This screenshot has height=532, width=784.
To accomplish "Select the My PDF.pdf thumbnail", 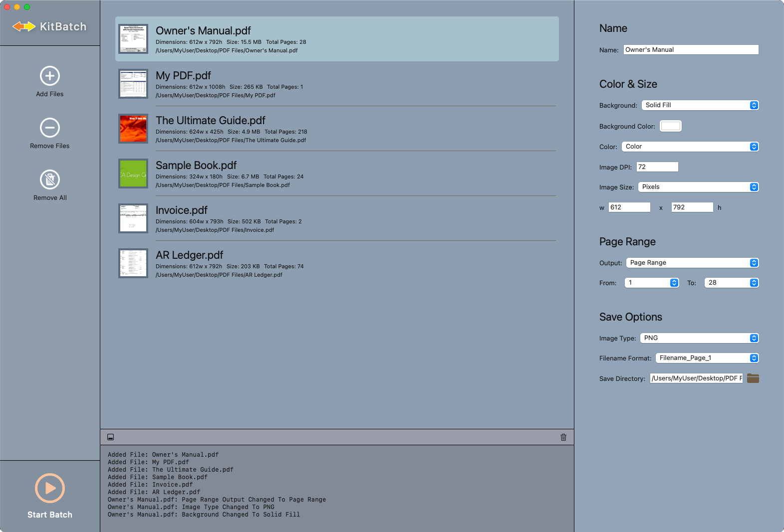I will pyautogui.click(x=133, y=84).
